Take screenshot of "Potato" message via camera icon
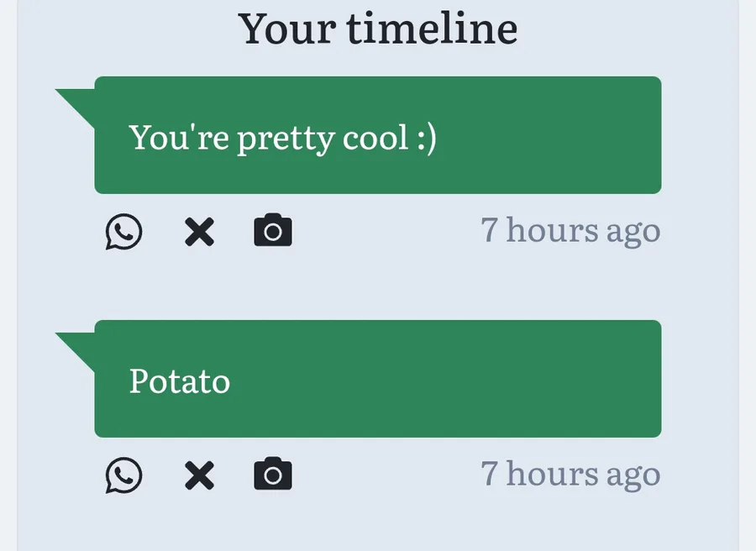The height and width of the screenshot is (551, 756). (273, 474)
